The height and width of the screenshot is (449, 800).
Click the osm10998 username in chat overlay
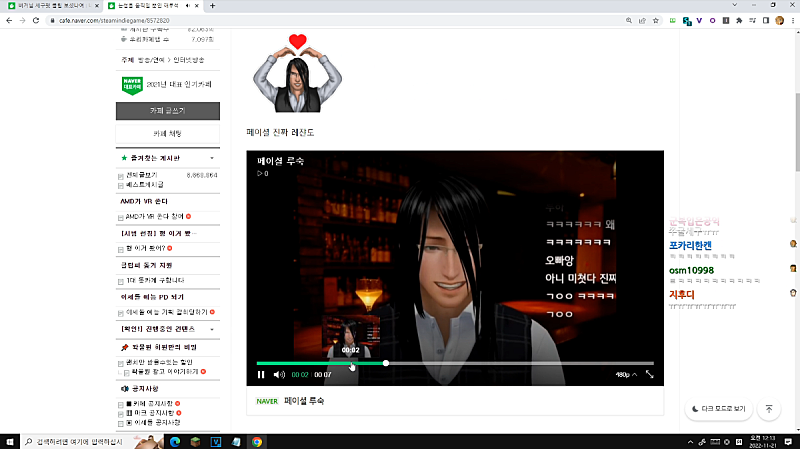[x=691, y=270]
